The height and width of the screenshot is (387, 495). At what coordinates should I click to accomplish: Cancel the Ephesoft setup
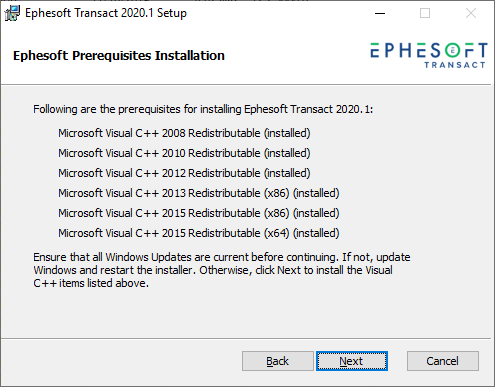tap(443, 361)
